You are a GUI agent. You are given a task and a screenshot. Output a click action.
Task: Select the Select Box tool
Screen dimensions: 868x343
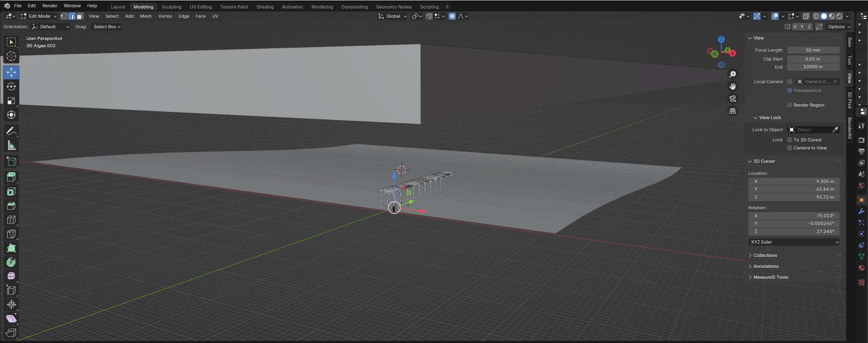pos(11,42)
